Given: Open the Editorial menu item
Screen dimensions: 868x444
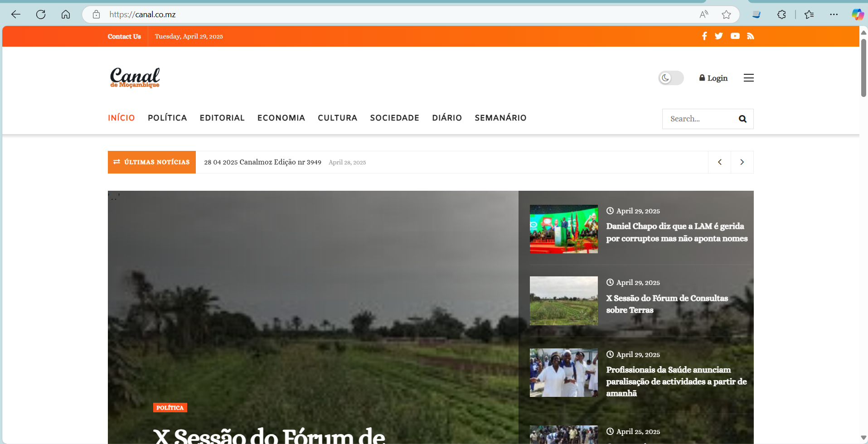Looking at the screenshot, I should point(222,118).
